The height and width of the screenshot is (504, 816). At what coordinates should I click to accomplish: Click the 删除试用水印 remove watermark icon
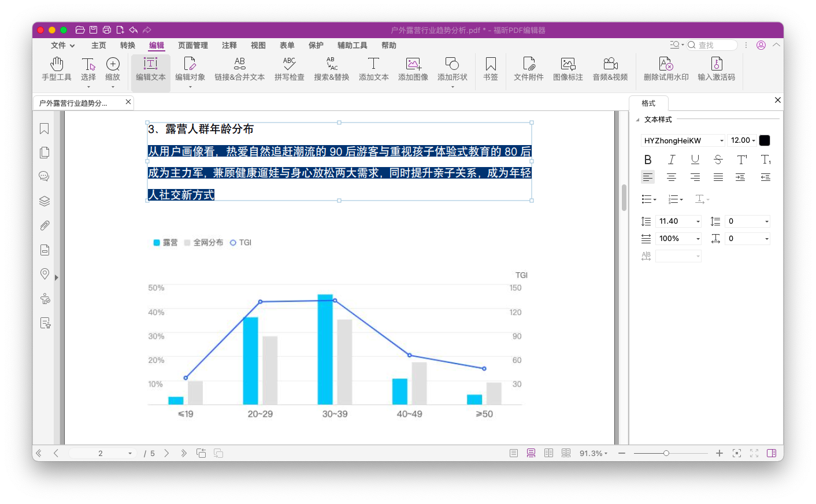666,68
